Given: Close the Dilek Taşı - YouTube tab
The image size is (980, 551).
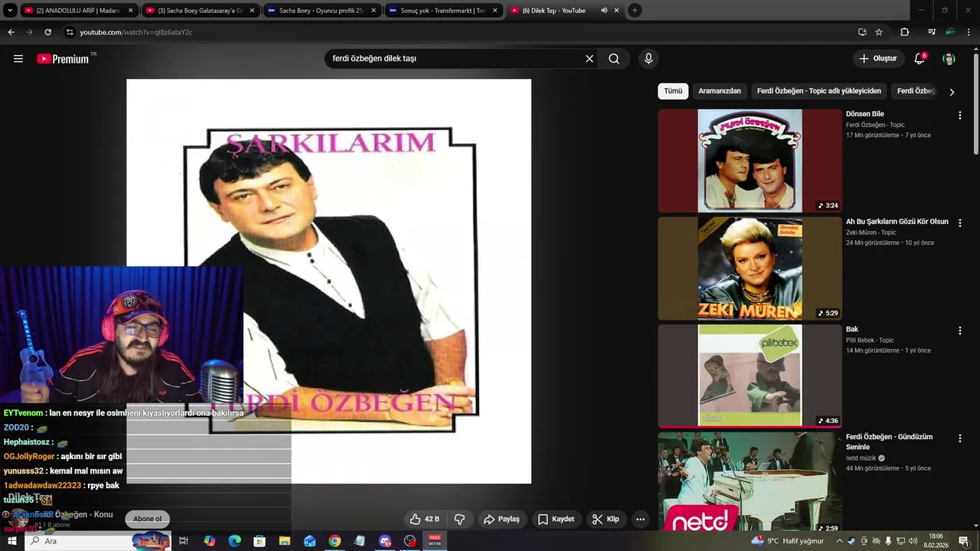Looking at the screenshot, I should 616,11.
